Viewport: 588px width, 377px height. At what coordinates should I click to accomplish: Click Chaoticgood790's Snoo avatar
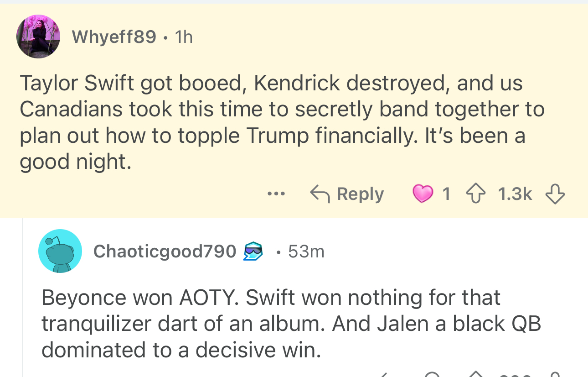60,251
